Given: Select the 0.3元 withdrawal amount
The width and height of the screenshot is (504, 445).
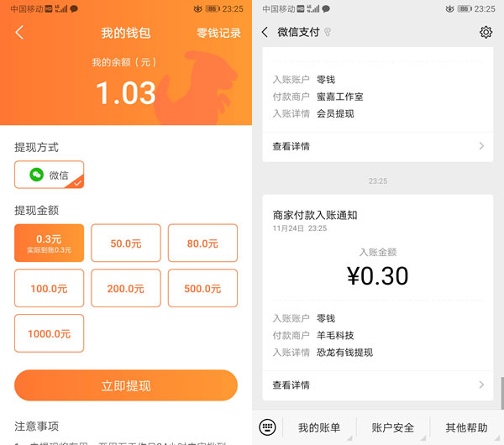Looking at the screenshot, I should [49, 243].
